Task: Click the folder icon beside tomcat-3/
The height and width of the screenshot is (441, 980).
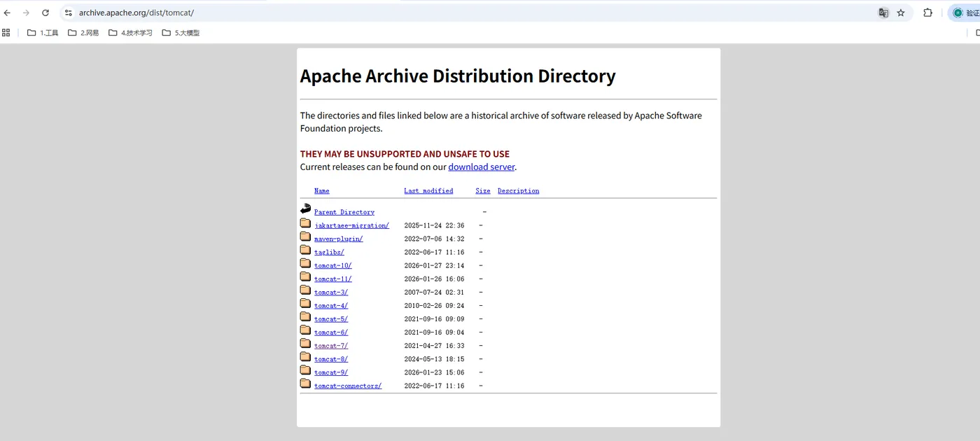Action: [x=305, y=289]
